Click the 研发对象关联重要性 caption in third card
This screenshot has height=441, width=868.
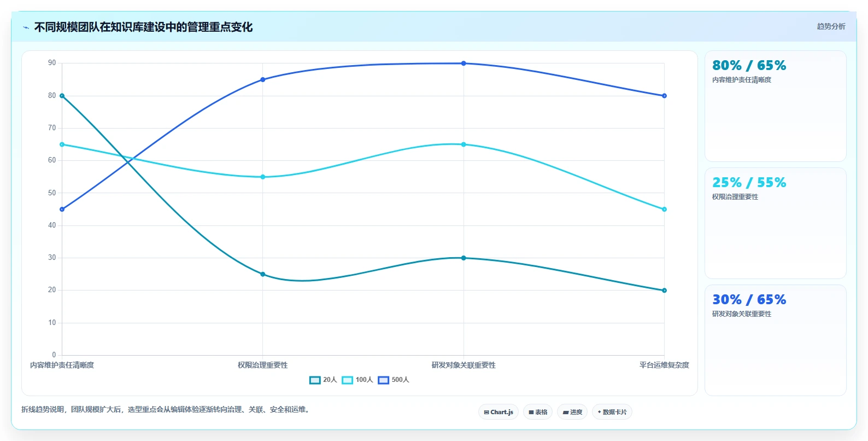pyautogui.click(x=742, y=314)
